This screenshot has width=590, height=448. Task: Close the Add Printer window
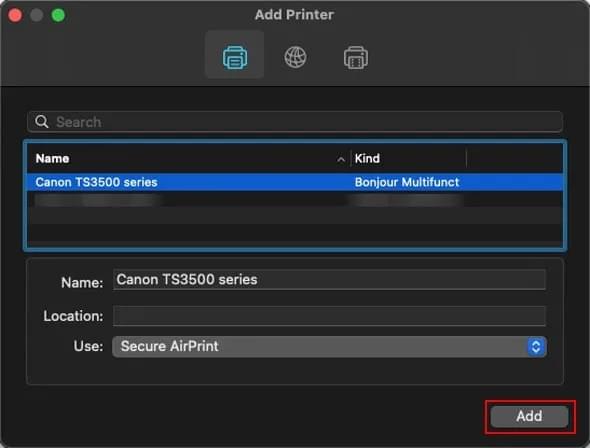(15, 15)
